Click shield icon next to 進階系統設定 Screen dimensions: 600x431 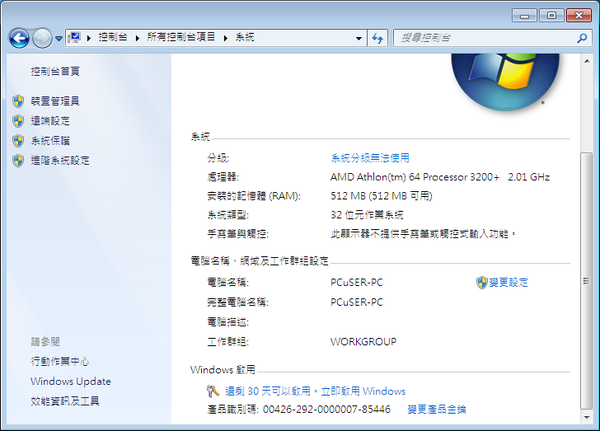pos(18,161)
